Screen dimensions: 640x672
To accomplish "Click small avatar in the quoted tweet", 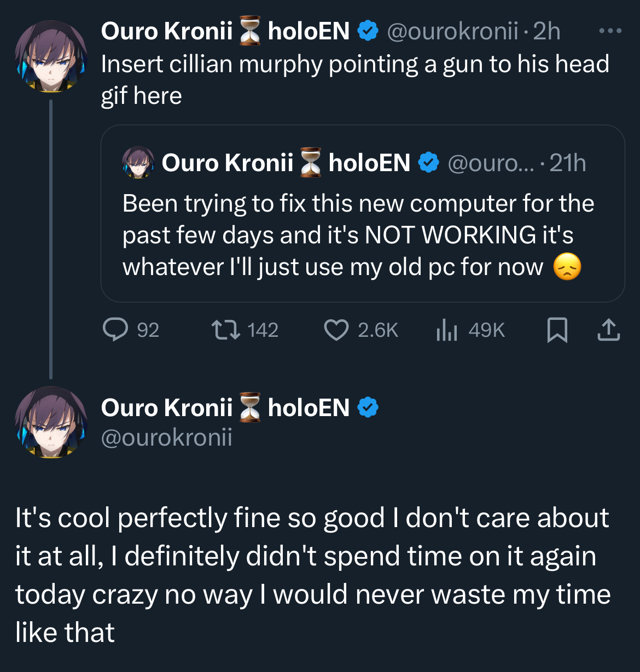I will point(138,162).
